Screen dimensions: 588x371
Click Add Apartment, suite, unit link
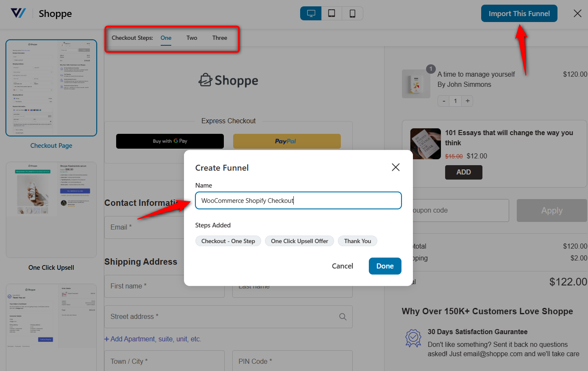(x=153, y=339)
